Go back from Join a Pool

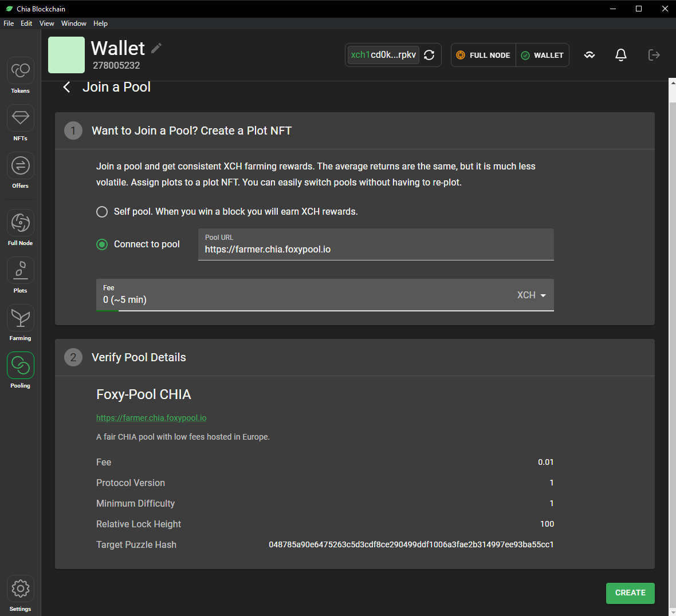67,87
